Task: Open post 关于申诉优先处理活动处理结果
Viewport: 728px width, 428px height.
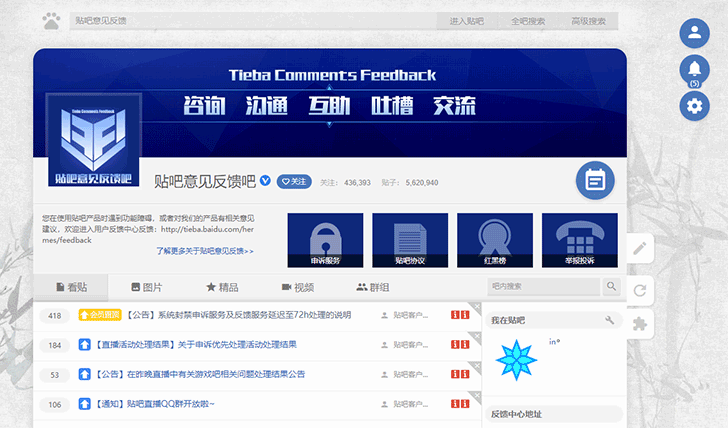Action: click(x=195, y=344)
